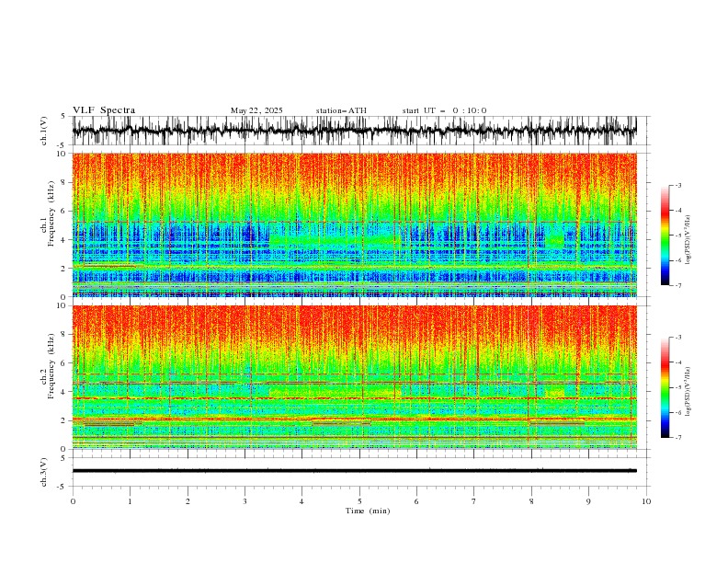The width and height of the screenshot is (728, 563).
Task: Click the ch.2 spectrogram plot
Action: 355,377
